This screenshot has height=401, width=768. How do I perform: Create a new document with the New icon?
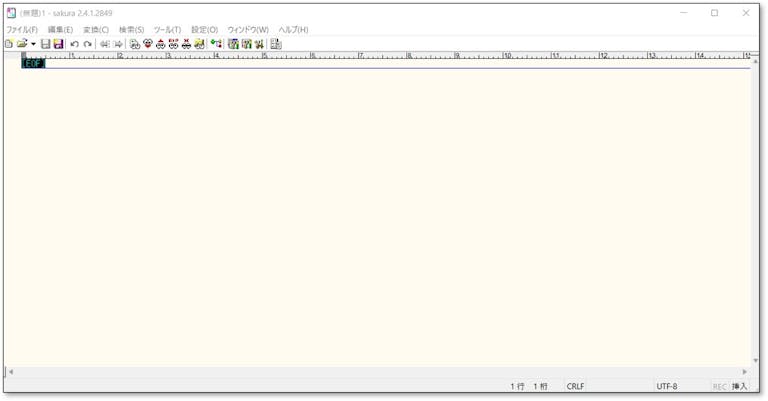pyautogui.click(x=9, y=44)
